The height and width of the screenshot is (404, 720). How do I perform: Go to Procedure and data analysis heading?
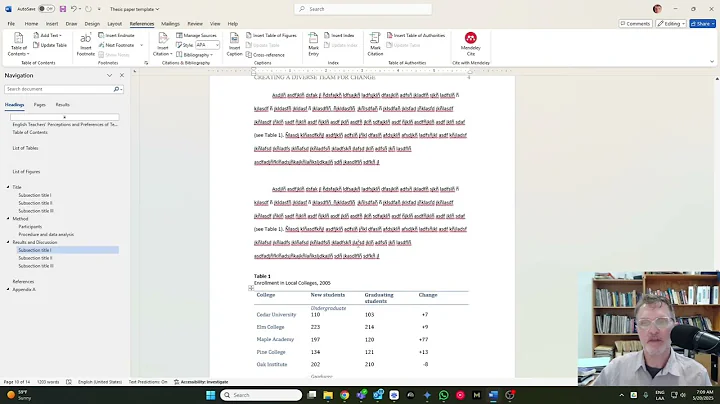(46, 234)
